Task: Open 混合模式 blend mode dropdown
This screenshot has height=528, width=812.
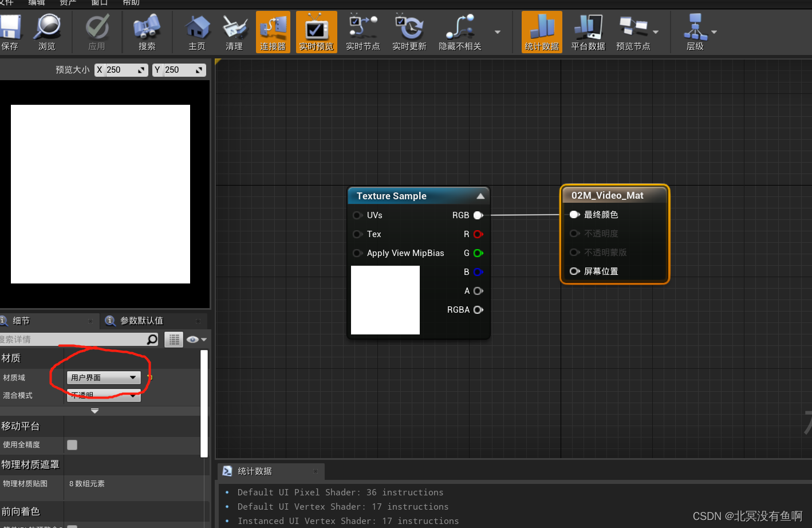Action: pos(104,395)
